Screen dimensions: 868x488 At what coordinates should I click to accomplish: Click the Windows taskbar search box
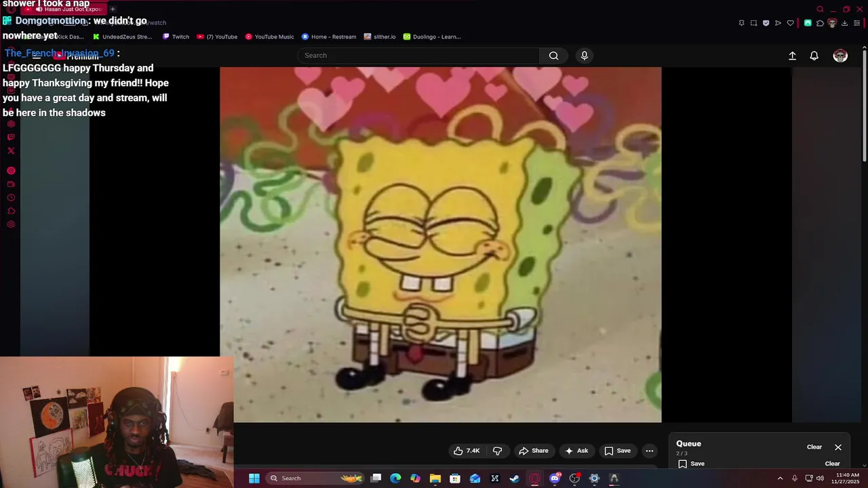click(316, 479)
